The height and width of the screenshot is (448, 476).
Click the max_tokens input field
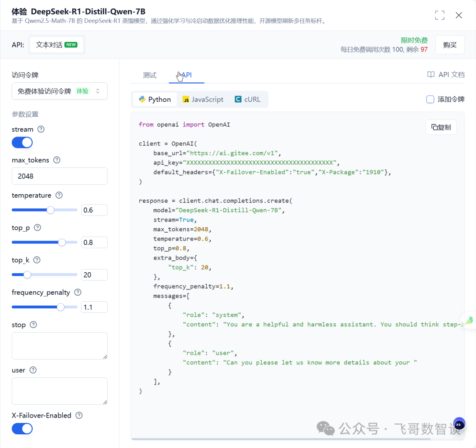pyautogui.click(x=59, y=176)
